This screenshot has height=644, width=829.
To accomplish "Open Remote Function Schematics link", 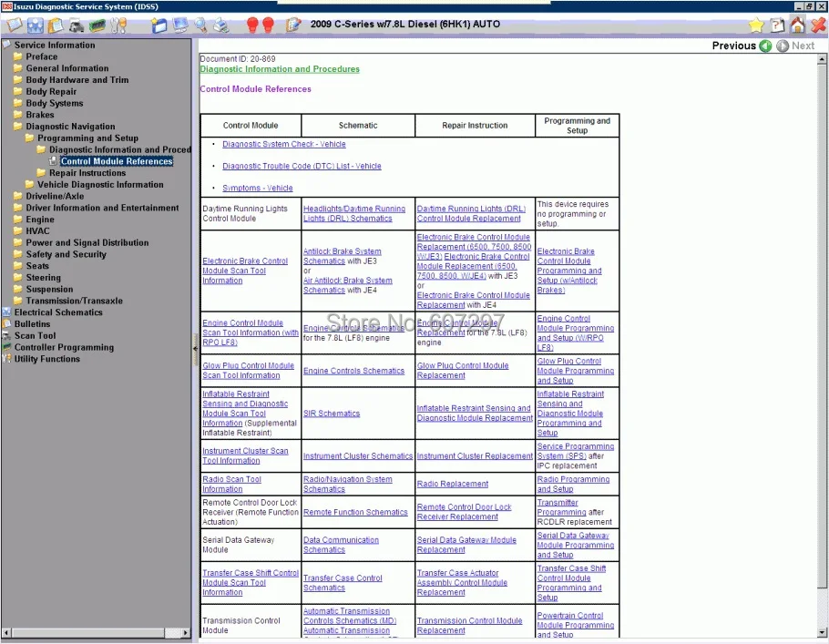I will pyautogui.click(x=355, y=512).
